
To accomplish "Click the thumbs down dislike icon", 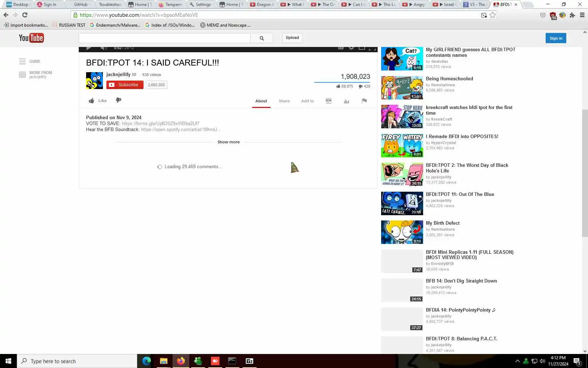I will pyautogui.click(x=119, y=100).
